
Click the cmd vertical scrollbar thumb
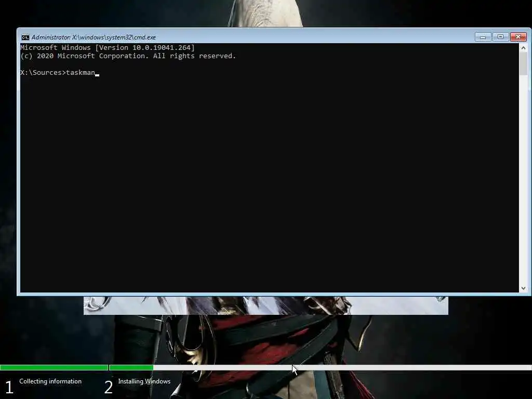(523, 64)
